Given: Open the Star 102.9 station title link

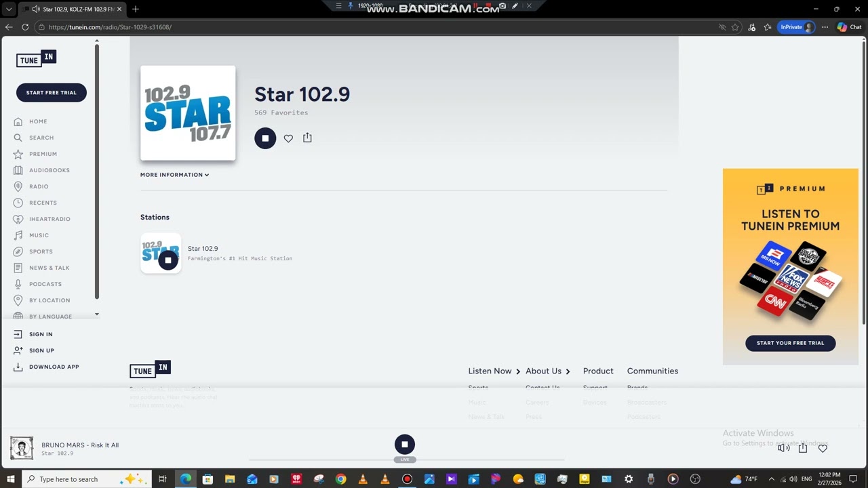Looking at the screenshot, I should coord(203,249).
